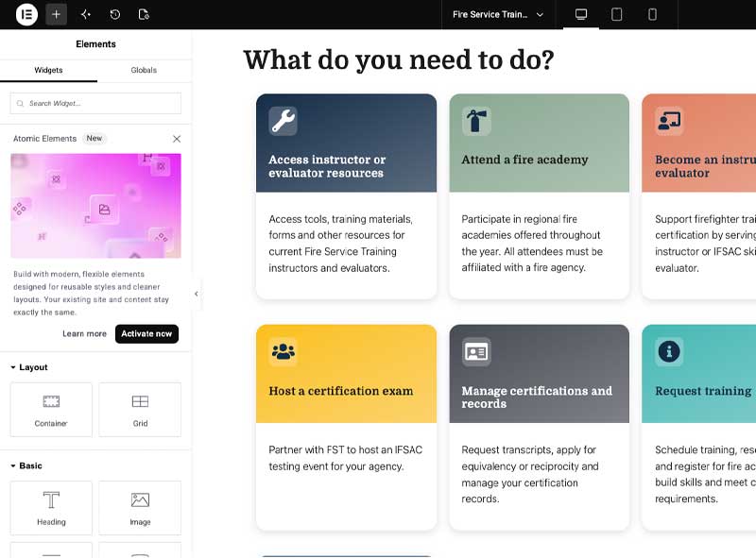Click the info icon on the teal card
756x558 pixels.
669,351
